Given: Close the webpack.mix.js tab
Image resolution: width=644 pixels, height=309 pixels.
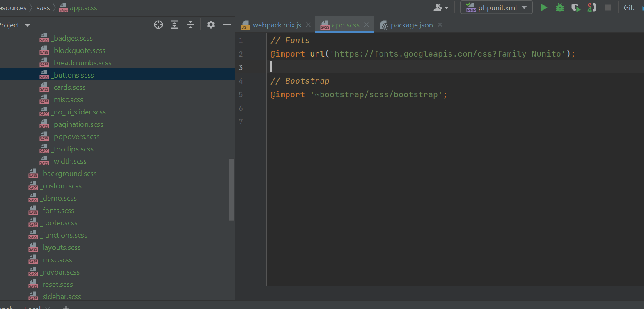Looking at the screenshot, I should (x=308, y=25).
